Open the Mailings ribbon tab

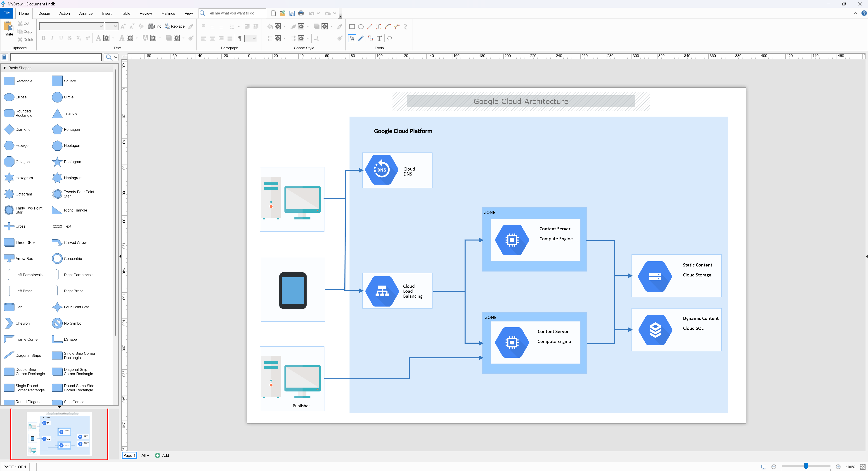[x=168, y=14]
